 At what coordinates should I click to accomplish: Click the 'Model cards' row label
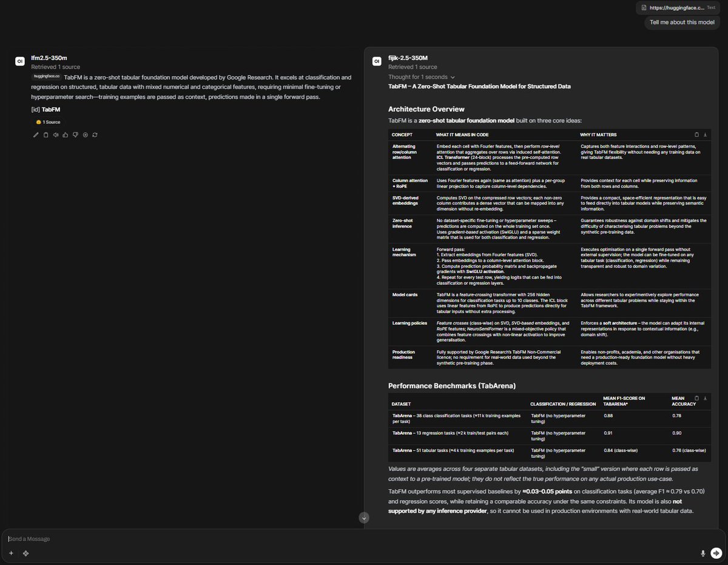point(404,294)
